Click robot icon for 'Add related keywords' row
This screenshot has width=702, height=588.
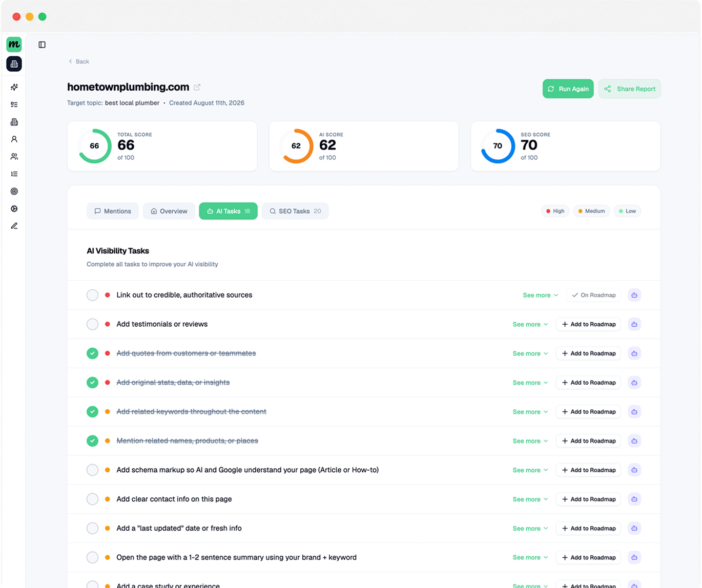click(x=634, y=412)
